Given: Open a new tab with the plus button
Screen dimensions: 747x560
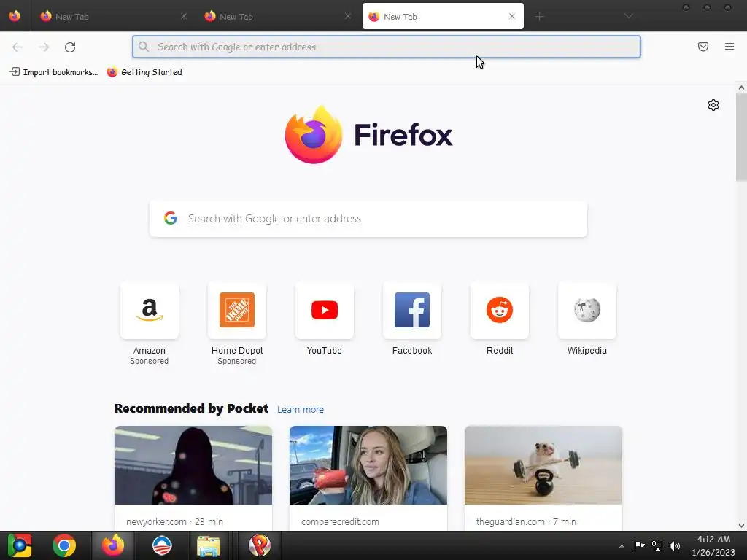Looking at the screenshot, I should 539,17.
